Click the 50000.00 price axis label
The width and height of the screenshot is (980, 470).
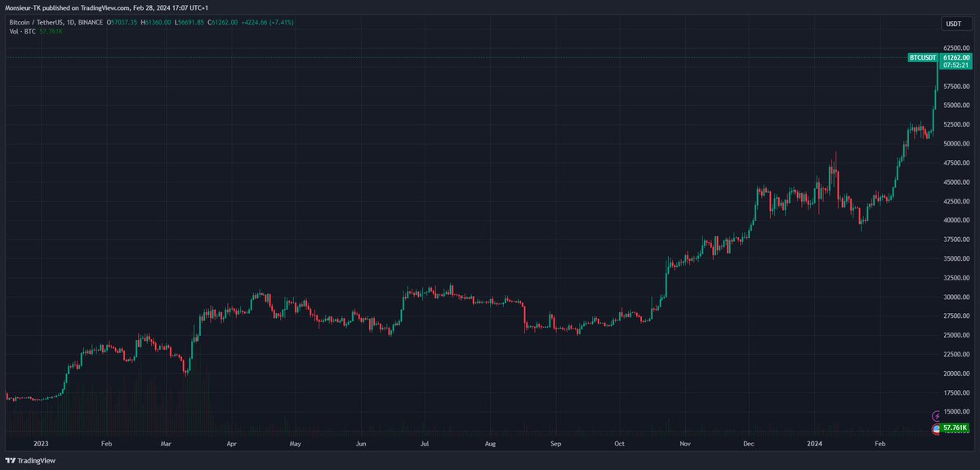[x=956, y=144]
